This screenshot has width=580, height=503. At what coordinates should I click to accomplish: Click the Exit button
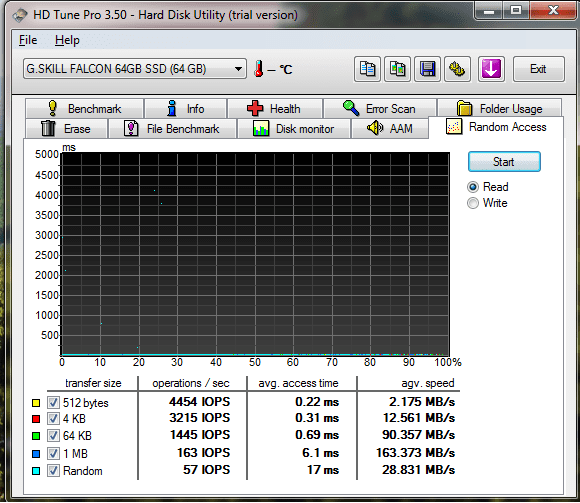coord(539,69)
